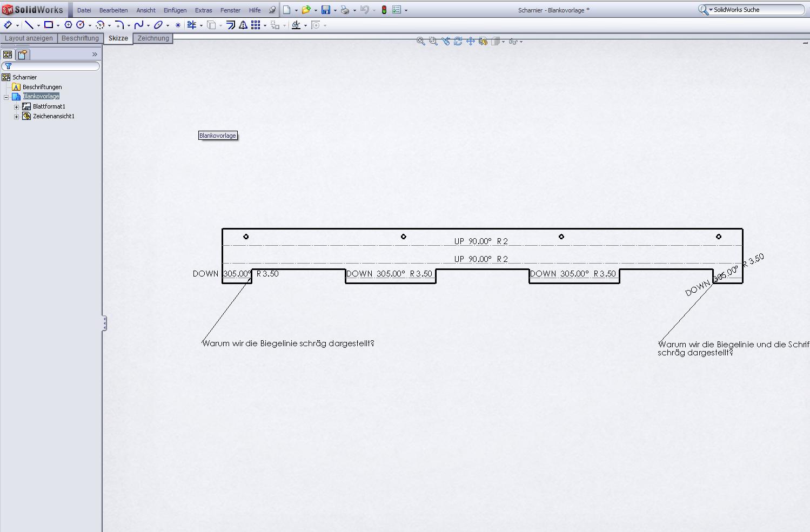Click the search commands icon beside Hilfe

[x=272, y=10]
